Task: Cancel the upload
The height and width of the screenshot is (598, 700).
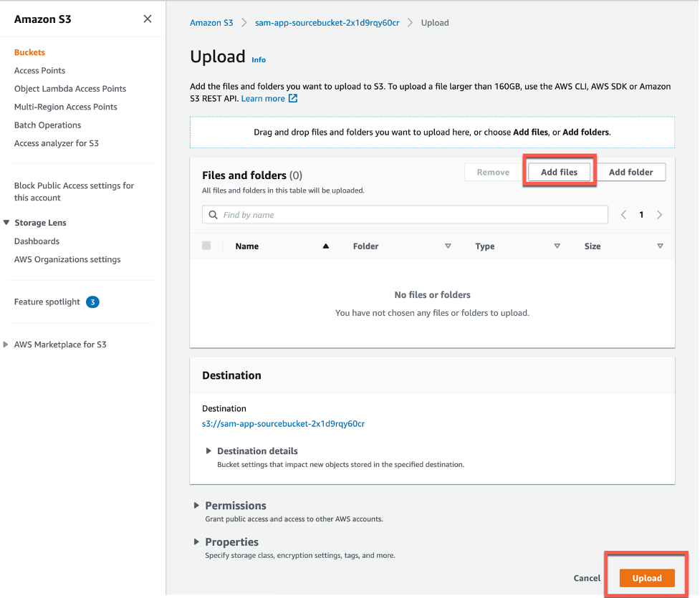Action: tap(587, 578)
